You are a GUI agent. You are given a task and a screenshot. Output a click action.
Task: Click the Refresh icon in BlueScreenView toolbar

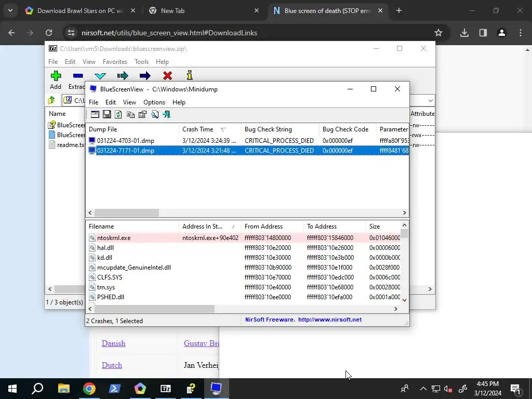118,114
